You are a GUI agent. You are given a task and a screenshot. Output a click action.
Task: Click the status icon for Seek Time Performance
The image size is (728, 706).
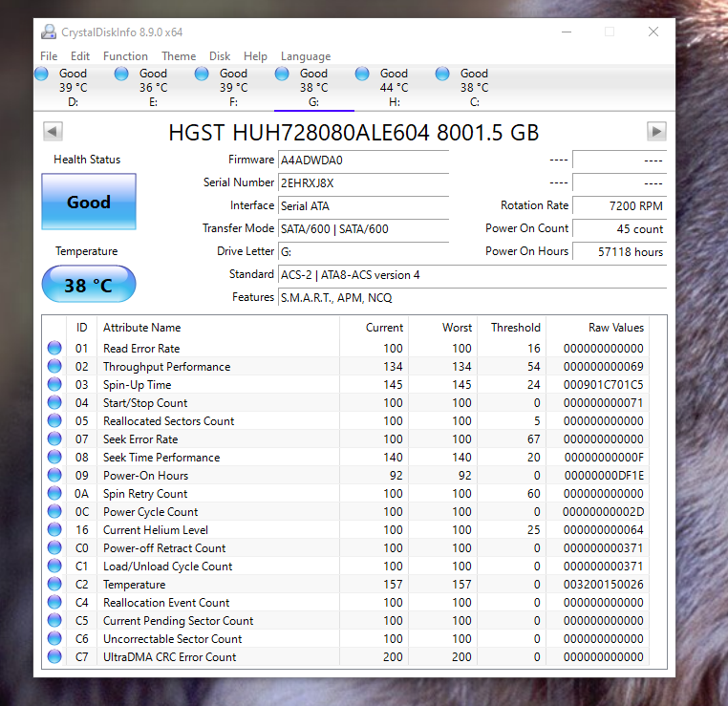coord(54,457)
